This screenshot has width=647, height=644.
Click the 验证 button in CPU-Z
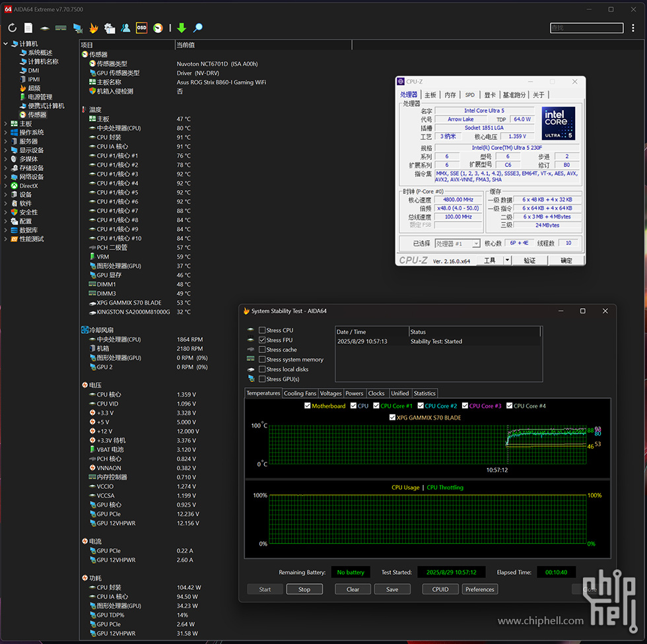coord(529,261)
